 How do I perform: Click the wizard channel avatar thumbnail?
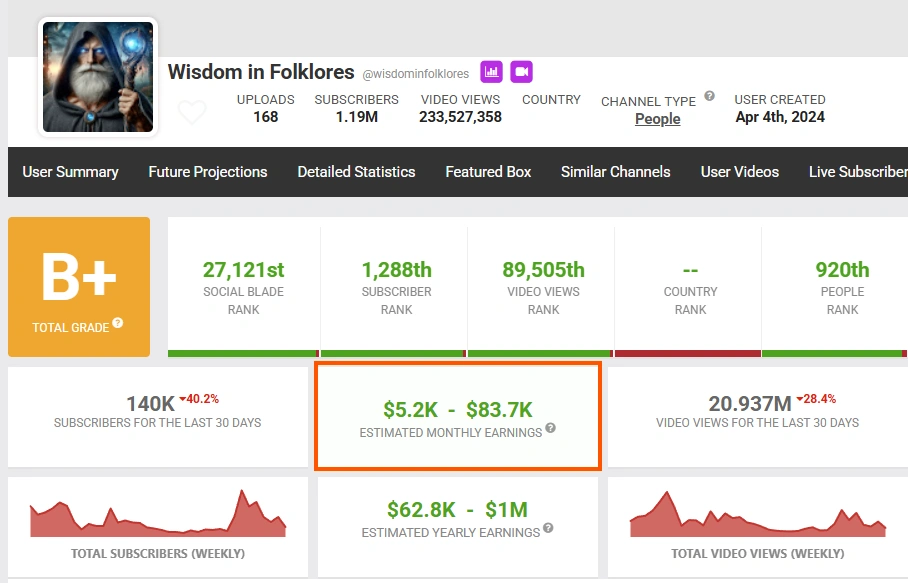[x=98, y=77]
